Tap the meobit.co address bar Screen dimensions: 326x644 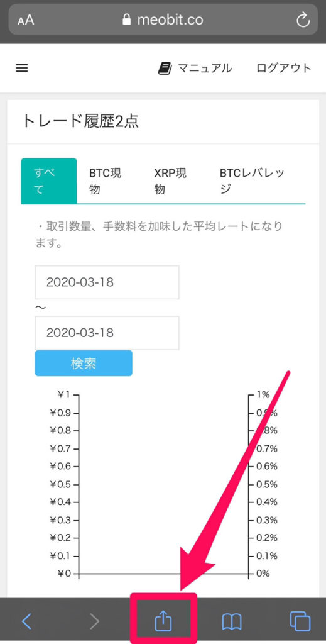pyautogui.click(x=163, y=19)
